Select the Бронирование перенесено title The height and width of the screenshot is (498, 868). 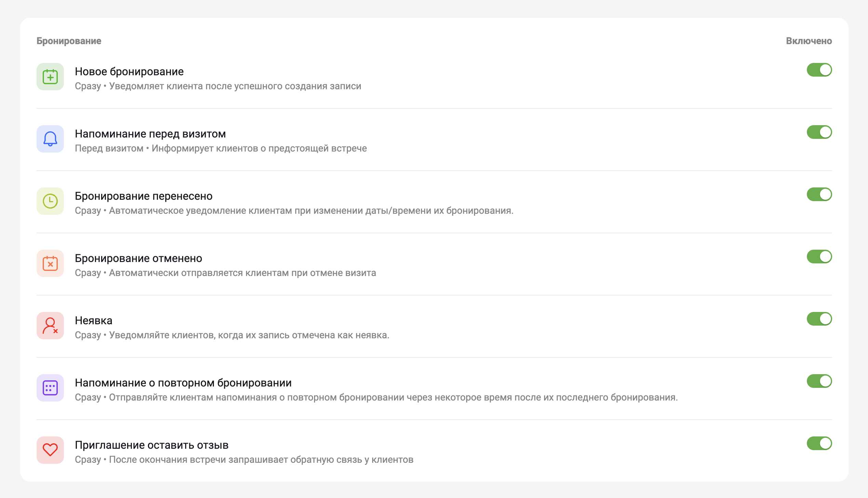[144, 196]
